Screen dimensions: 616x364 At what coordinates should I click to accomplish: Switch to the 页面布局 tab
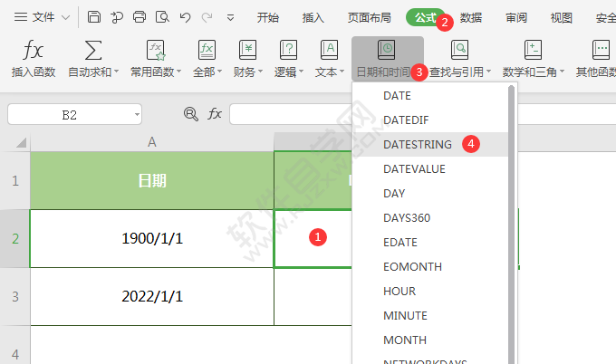[369, 18]
